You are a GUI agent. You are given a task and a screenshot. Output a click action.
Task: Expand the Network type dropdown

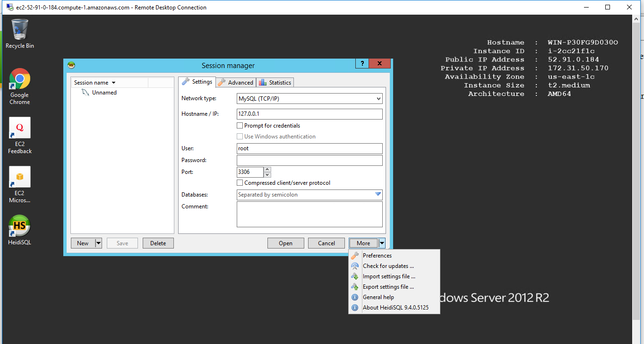pyautogui.click(x=378, y=99)
